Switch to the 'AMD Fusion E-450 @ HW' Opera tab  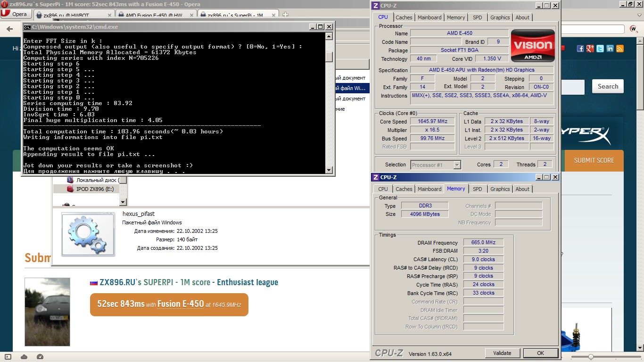(x=155, y=15)
